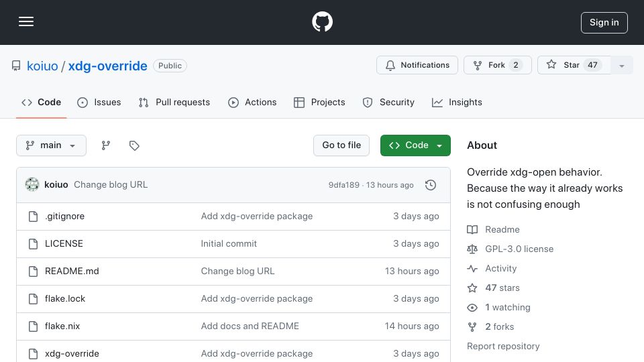Open the Readme link in About
644x362 pixels.
[493, 229]
